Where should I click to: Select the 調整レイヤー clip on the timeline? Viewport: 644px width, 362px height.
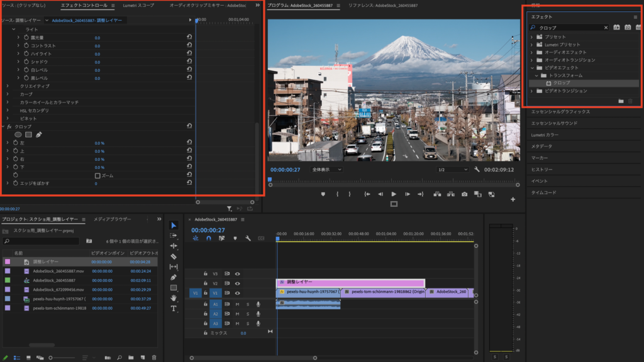[x=350, y=283]
